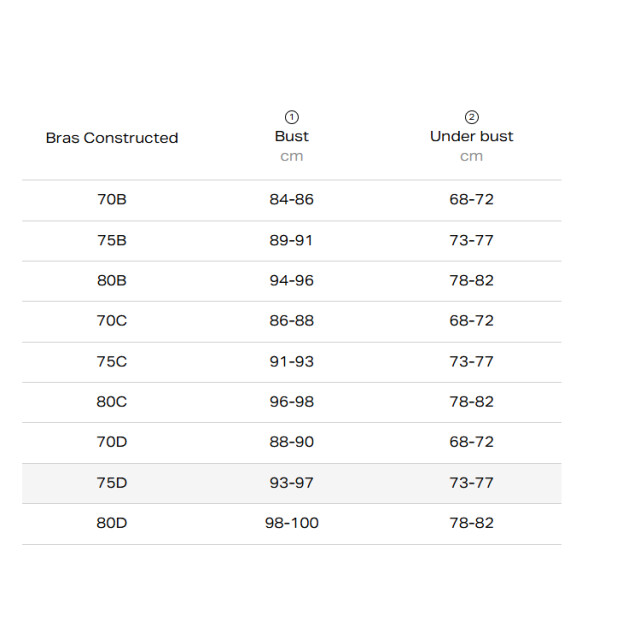Image resolution: width=640 pixels, height=640 pixels.
Task: Pick the 70C size label
Action: (112, 320)
